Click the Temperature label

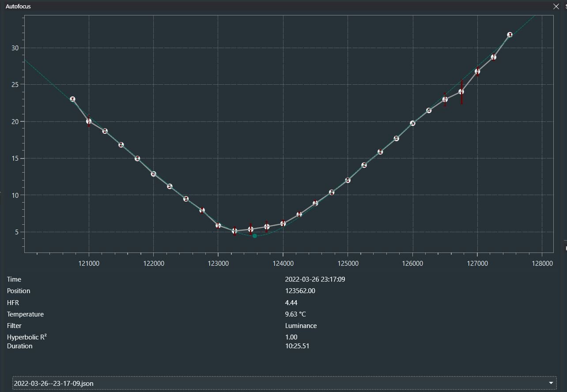(x=25, y=314)
